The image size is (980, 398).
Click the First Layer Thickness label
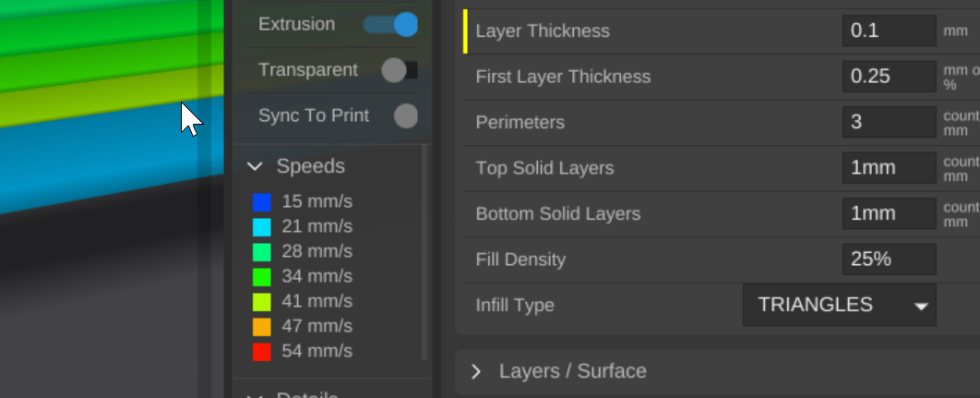point(563,77)
